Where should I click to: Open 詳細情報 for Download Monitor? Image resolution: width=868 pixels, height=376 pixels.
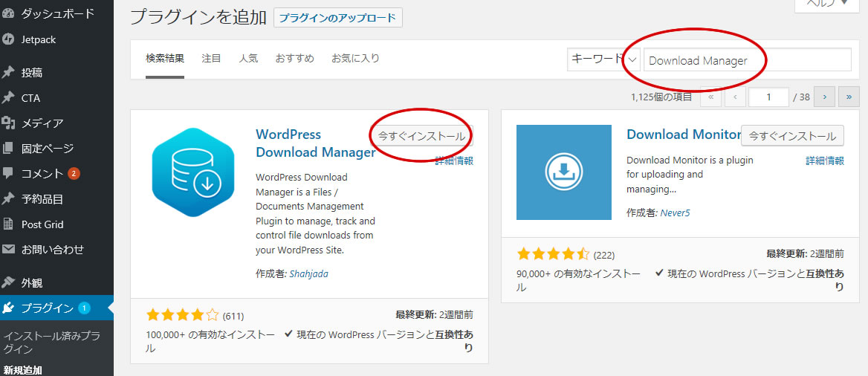[x=825, y=161]
